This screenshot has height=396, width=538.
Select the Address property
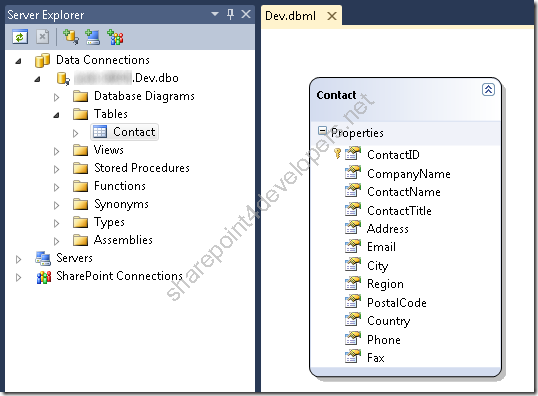388,229
